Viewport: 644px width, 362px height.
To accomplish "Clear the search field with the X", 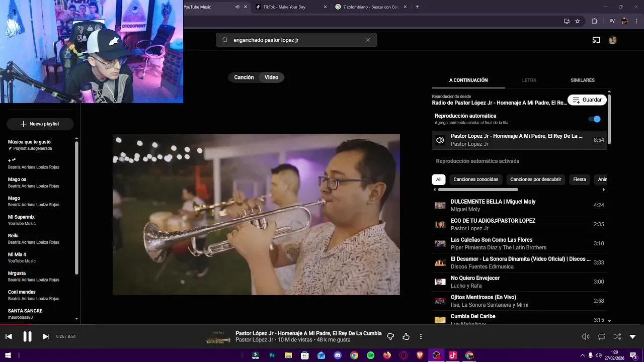I will coord(368,40).
